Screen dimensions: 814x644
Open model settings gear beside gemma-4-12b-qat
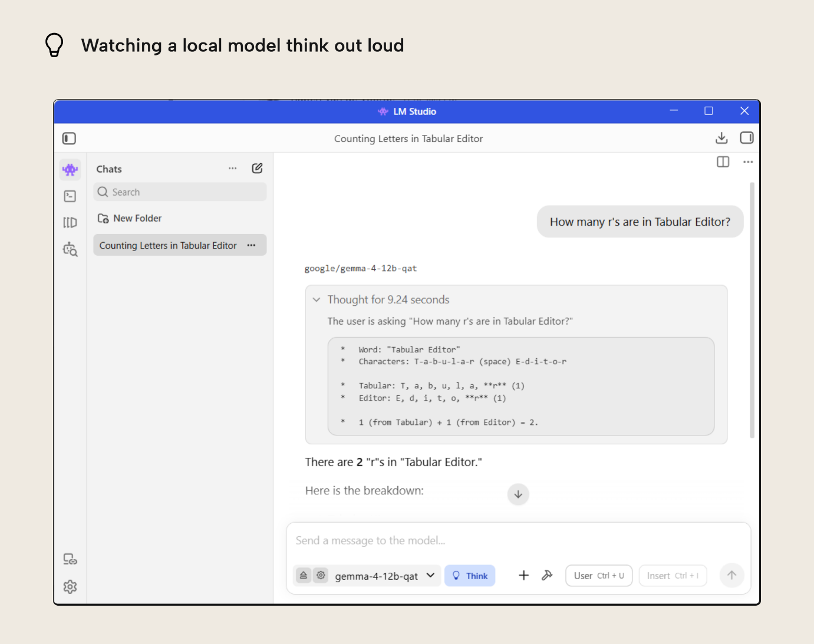(x=321, y=576)
